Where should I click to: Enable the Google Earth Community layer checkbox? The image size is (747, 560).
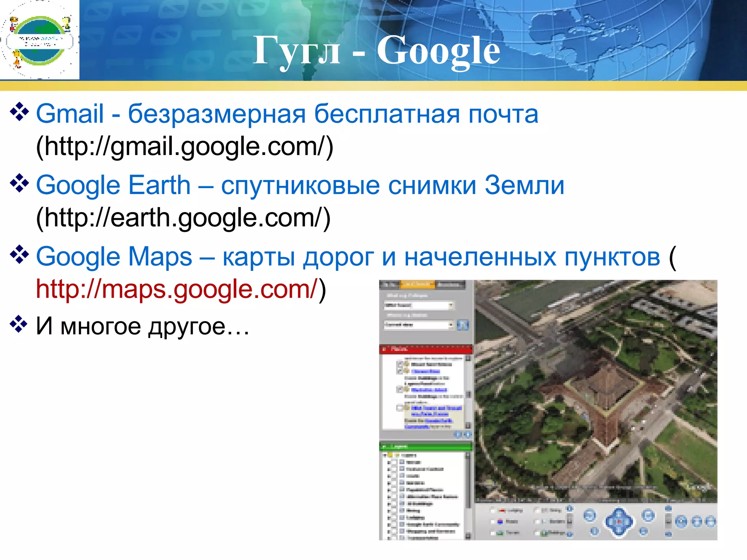[394, 524]
